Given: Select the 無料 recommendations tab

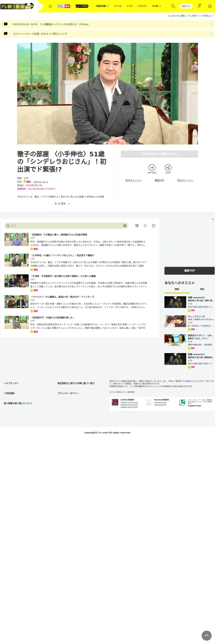Looking at the screenshot, I should tap(177, 289).
